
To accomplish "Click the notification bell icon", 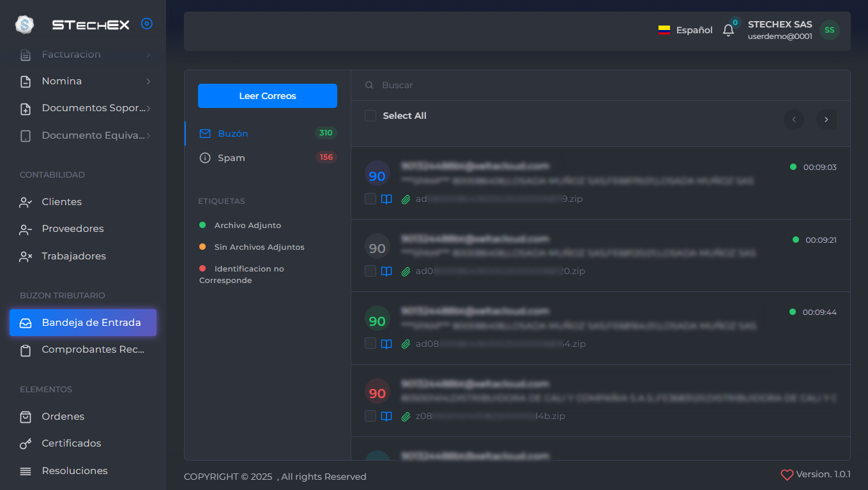I will coord(728,30).
